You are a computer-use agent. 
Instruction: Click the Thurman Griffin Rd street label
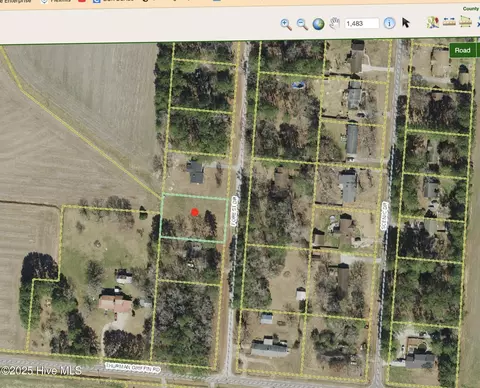click(x=133, y=368)
